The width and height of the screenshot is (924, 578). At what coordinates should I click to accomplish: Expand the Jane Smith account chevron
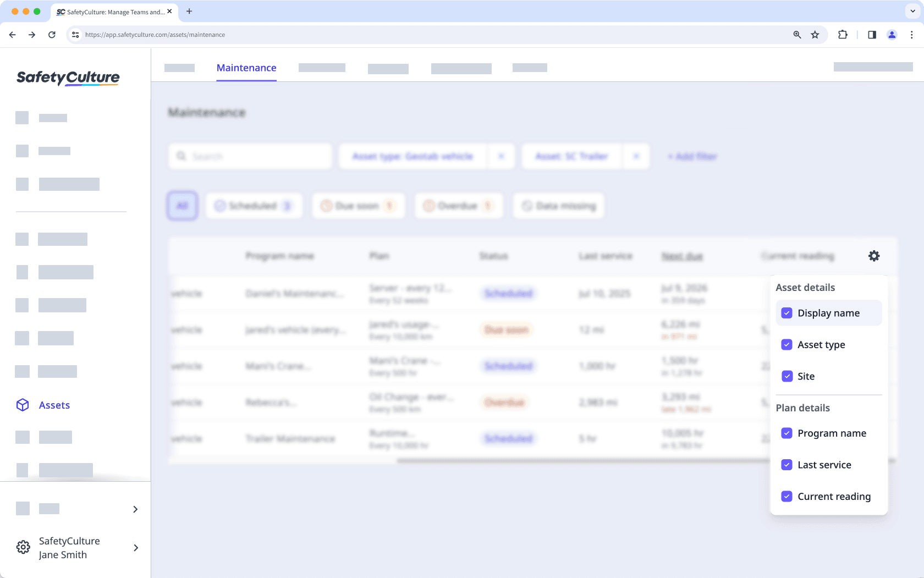point(135,548)
